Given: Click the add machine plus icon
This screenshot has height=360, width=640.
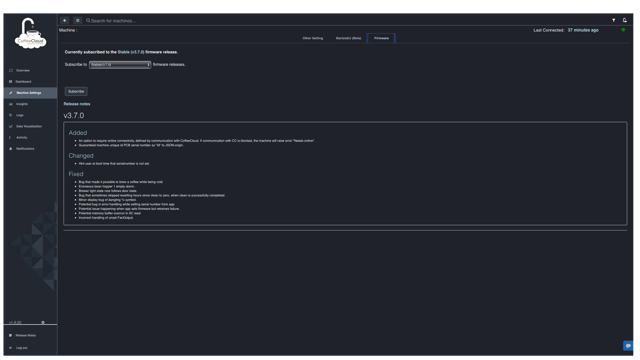Looking at the screenshot, I should tap(64, 20).
